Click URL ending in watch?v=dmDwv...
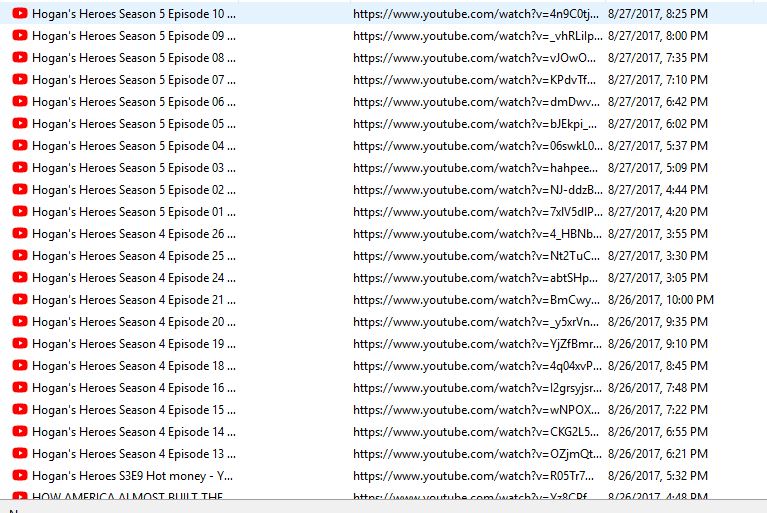Viewport: 767px width, 513px height. click(x=476, y=102)
